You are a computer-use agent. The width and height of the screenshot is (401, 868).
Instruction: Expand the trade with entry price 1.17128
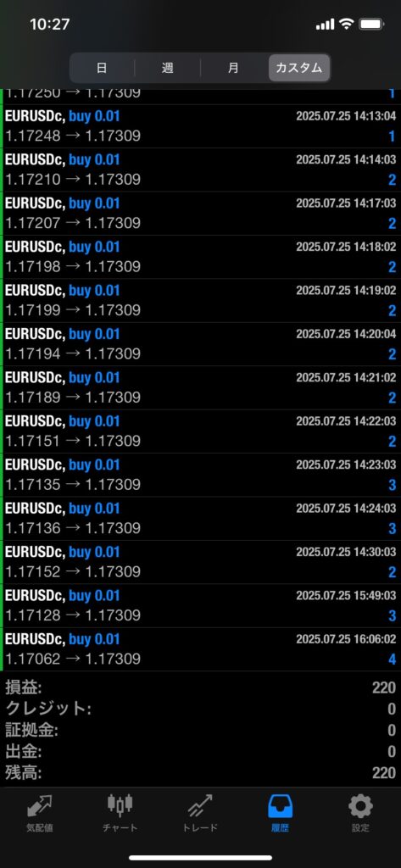(x=200, y=605)
